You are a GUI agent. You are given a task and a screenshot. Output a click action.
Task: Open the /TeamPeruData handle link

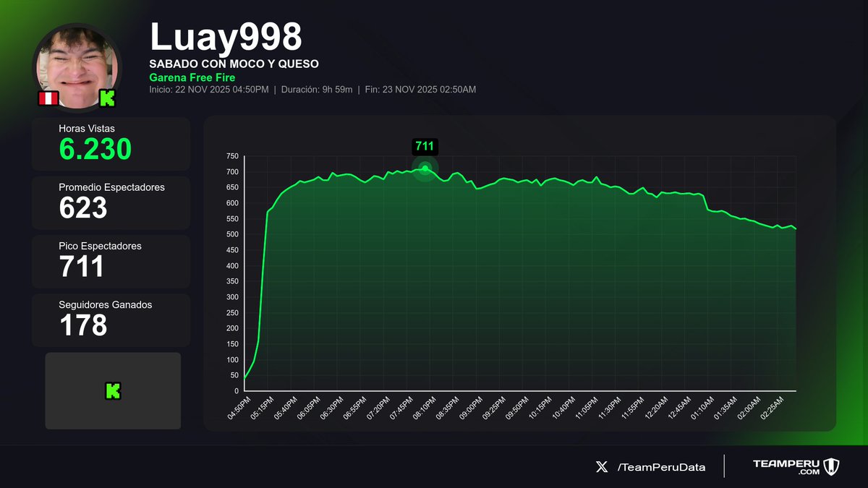tap(661, 467)
